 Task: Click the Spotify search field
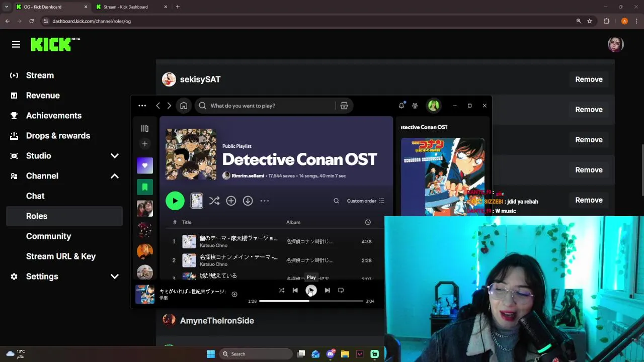click(x=267, y=106)
